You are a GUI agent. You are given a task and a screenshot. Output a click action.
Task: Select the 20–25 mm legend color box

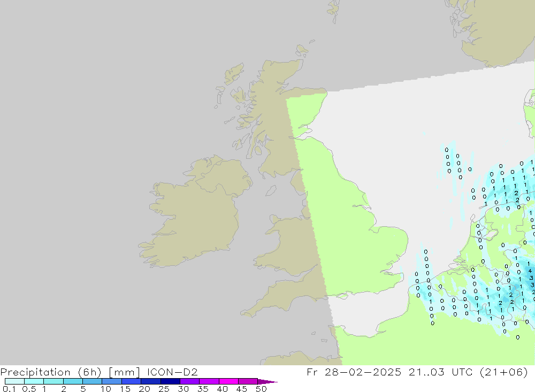151,381
